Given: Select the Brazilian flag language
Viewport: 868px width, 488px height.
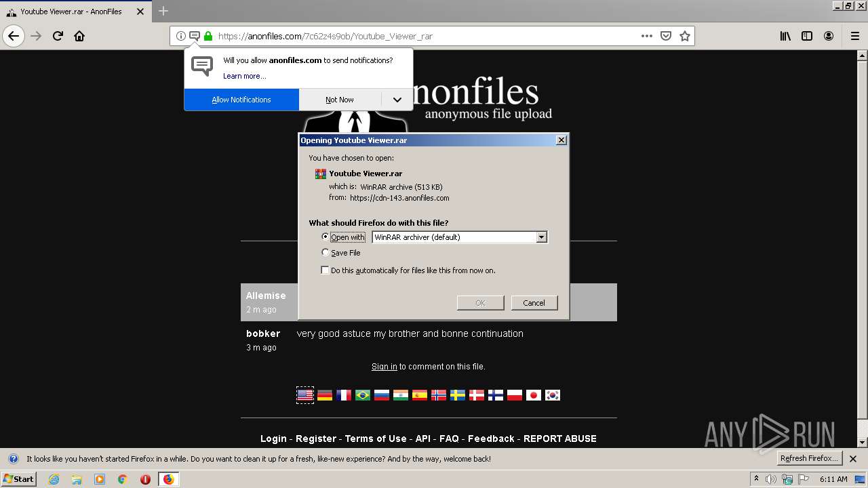Looking at the screenshot, I should [x=363, y=395].
